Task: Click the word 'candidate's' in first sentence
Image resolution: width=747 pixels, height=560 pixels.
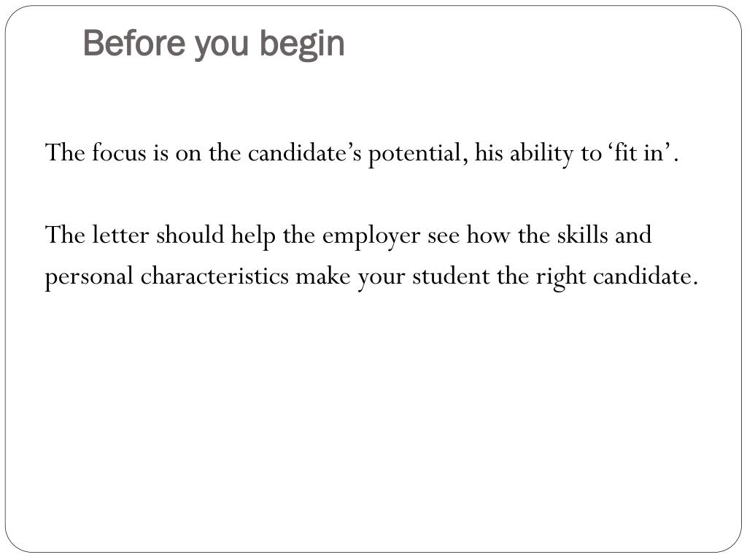Action: tap(305, 153)
